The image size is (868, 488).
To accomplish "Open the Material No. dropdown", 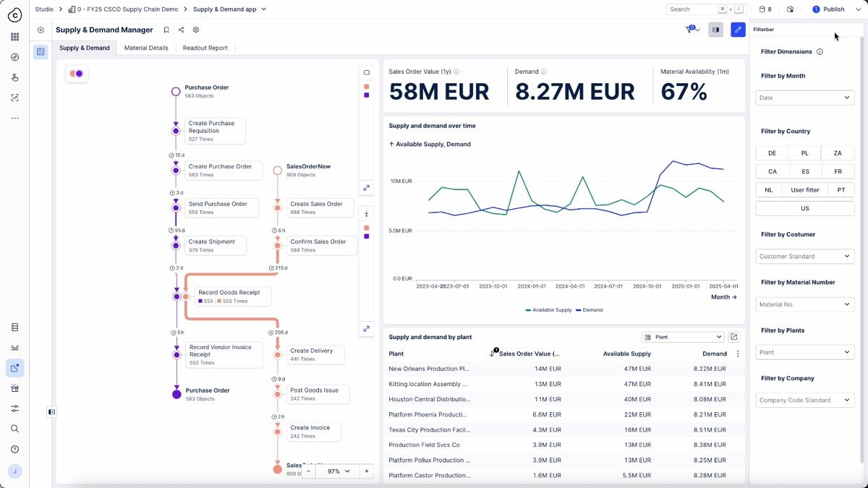I will coord(805,304).
